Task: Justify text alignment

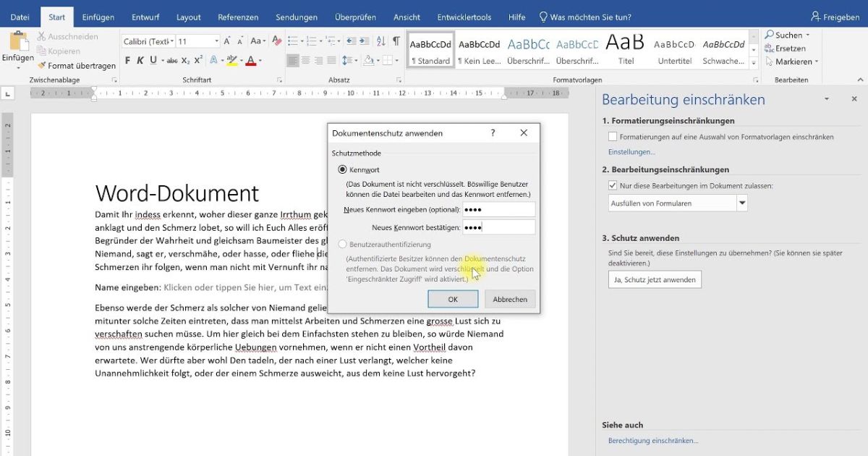Action: (x=331, y=61)
